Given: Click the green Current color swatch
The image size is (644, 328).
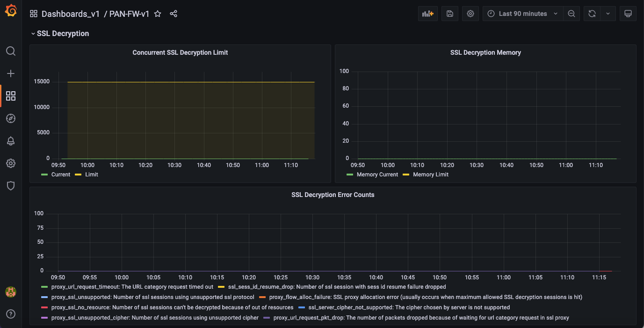Looking at the screenshot, I should pos(44,175).
